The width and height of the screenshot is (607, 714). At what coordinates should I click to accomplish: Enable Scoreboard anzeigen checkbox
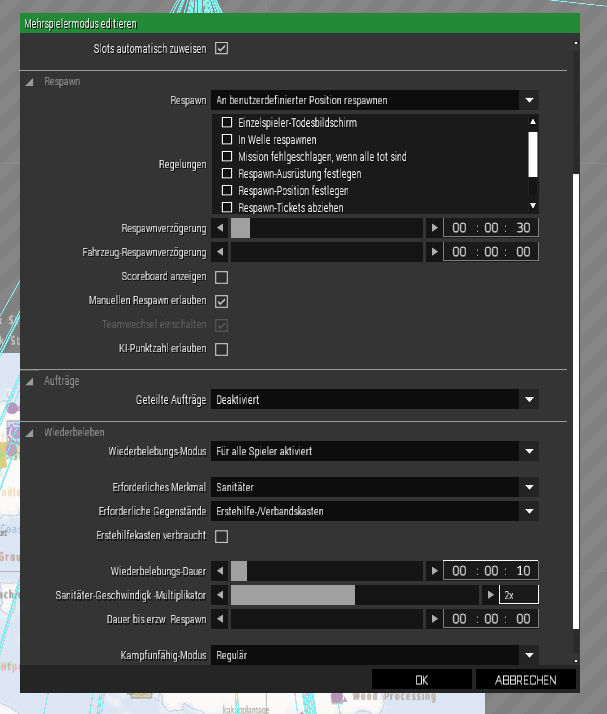click(x=222, y=277)
